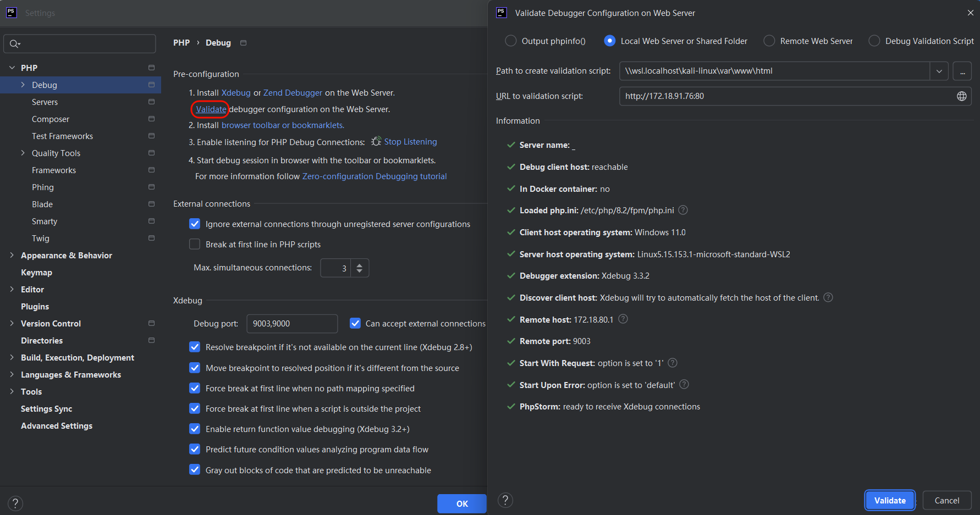Open help for the Settings dialog
The height and width of the screenshot is (515, 980).
point(15,503)
